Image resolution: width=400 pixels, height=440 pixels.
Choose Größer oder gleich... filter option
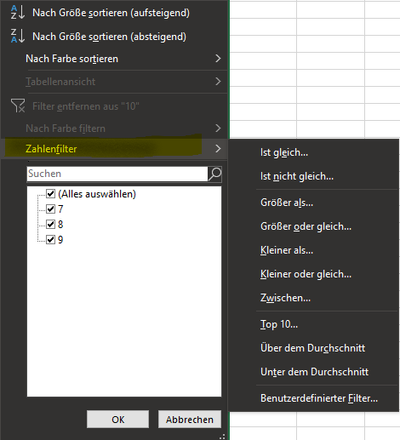click(x=306, y=227)
